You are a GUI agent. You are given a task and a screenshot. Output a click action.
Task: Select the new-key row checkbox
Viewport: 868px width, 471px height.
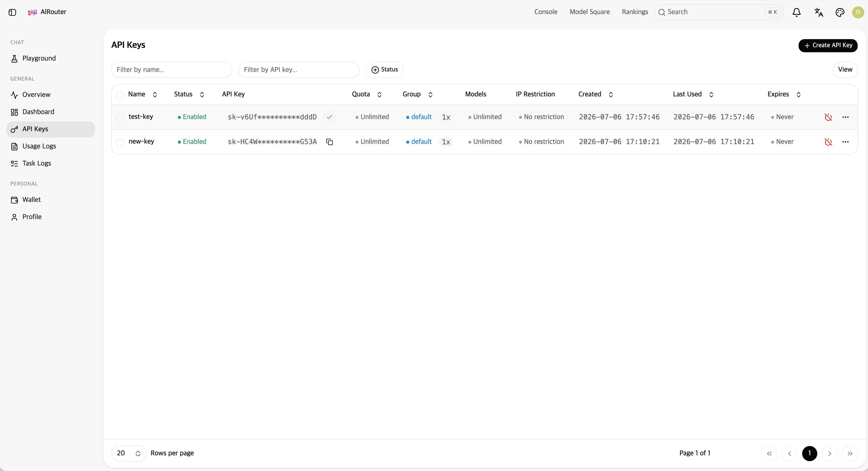(120, 143)
